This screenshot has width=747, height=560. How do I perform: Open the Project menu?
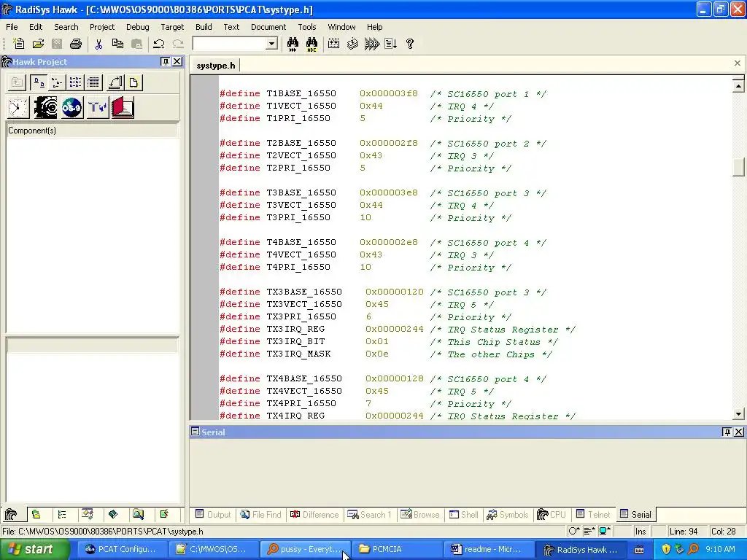point(102,27)
